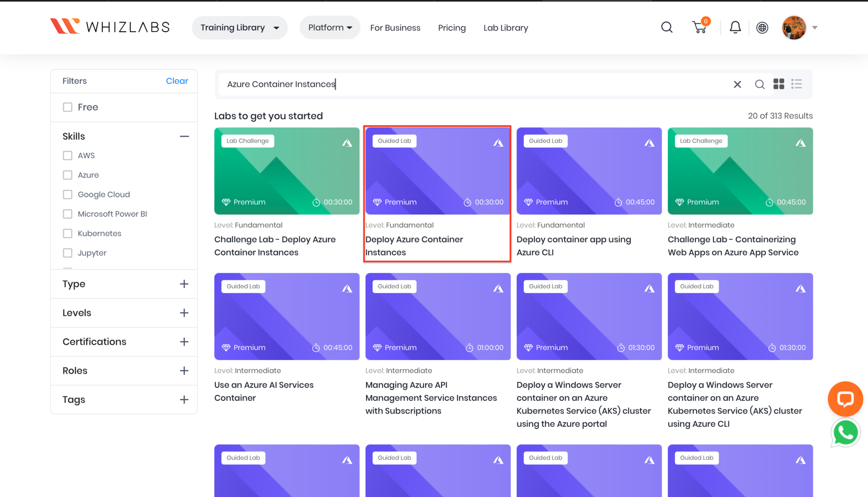Open the Training Library dropdown
The image size is (868, 497).
[x=239, y=27]
